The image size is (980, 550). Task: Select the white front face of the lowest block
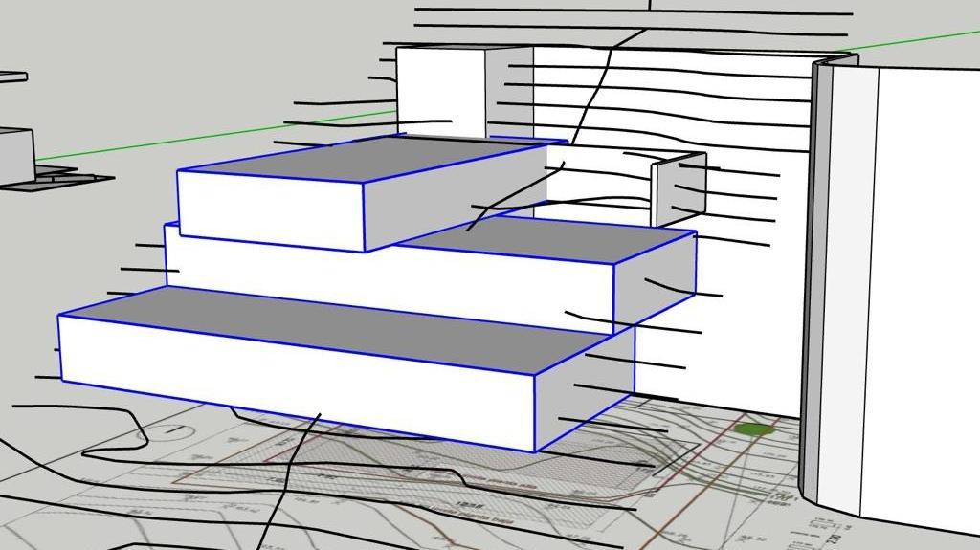point(297,382)
